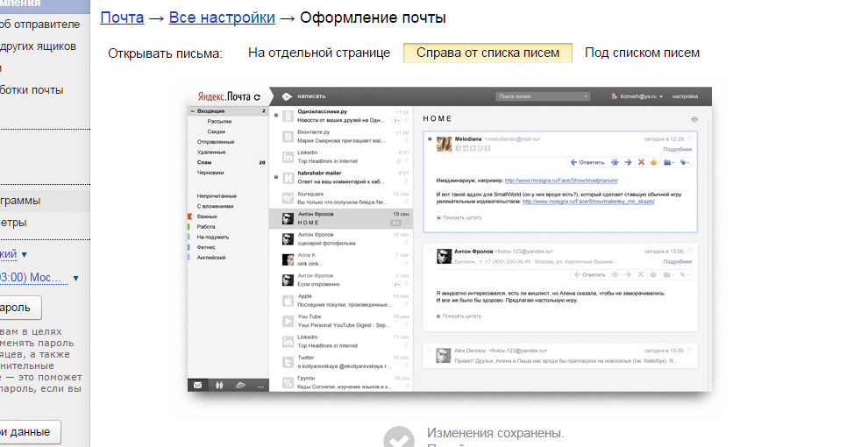Choose the Справа от списка писем option

(487, 53)
